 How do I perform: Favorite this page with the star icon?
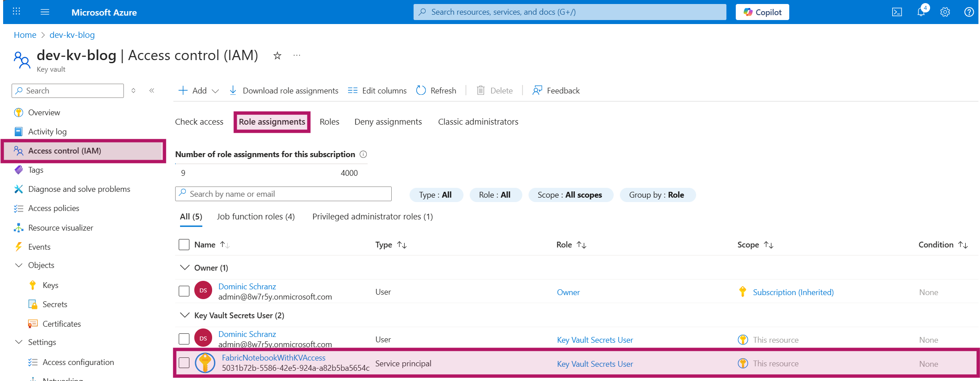tap(277, 56)
